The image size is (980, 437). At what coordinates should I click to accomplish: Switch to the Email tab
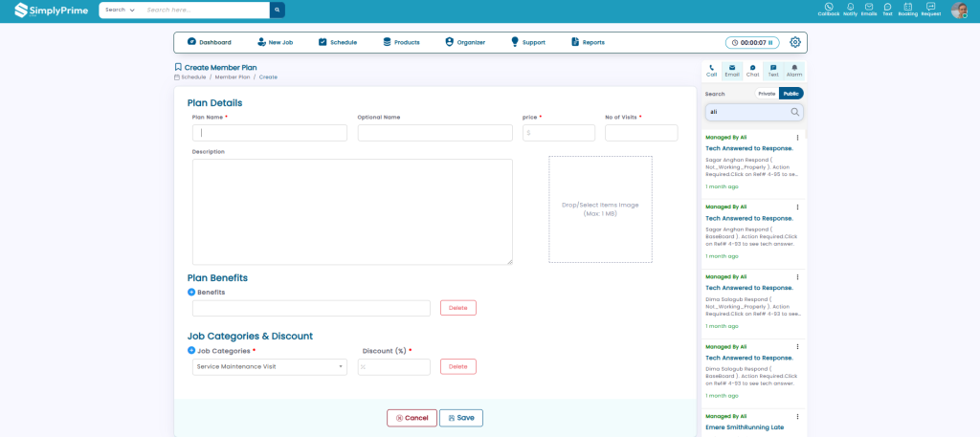coord(732,71)
